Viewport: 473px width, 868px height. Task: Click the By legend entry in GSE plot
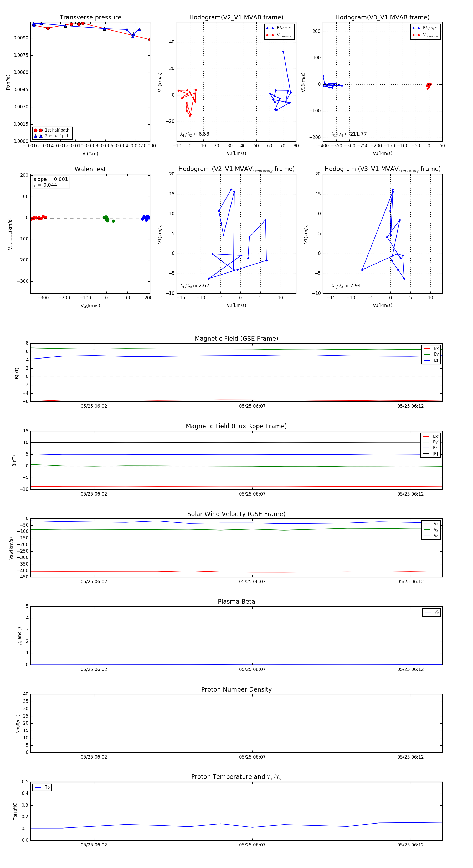tap(431, 355)
